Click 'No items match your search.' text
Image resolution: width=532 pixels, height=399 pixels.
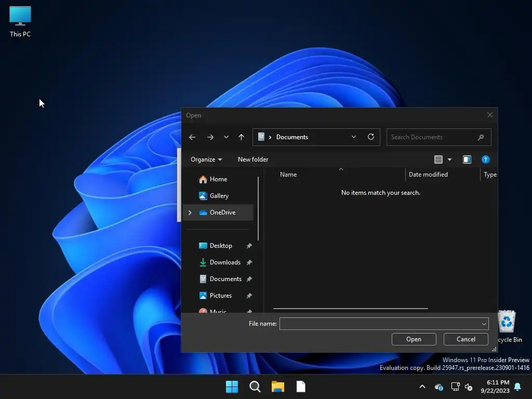[x=380, y=193]
